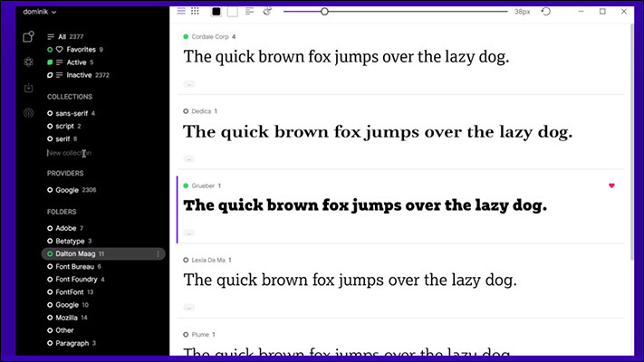Open the Active fonts filter
Viewport: 644px width, 362px height.
tap(75, 62)
